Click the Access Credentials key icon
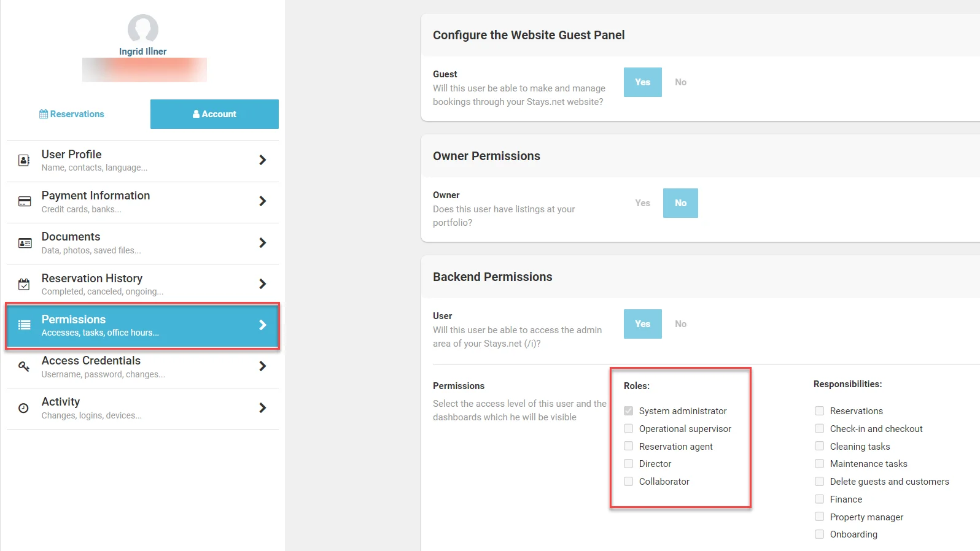The height and width of the screenshot is (551, 980). pyautogui.click(x=24, y=366)
